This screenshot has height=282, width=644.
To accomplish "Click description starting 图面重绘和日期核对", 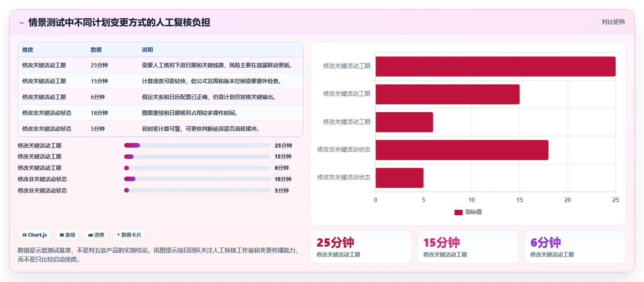I will tap(190, 113).
